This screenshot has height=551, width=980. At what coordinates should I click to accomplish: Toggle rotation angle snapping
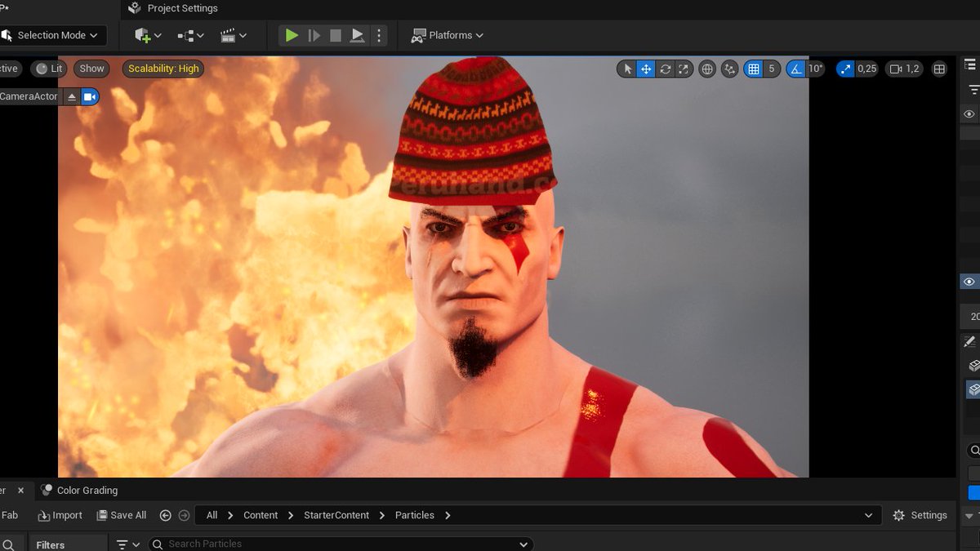796,69
